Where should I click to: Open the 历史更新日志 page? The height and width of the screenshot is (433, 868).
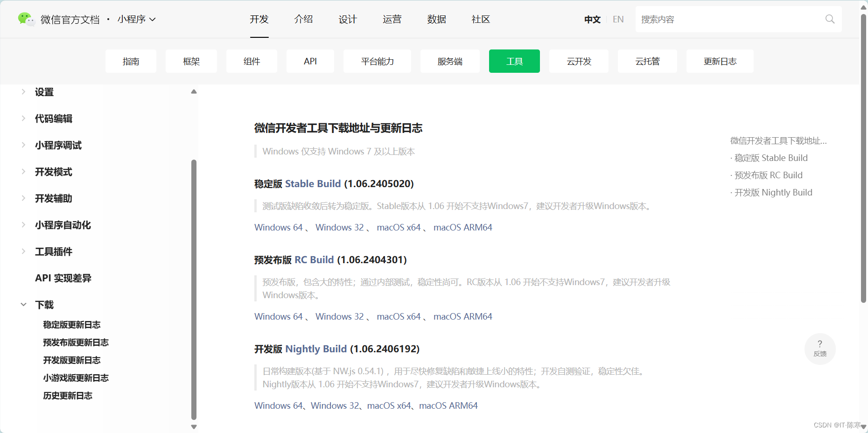[x=67, y=395]
